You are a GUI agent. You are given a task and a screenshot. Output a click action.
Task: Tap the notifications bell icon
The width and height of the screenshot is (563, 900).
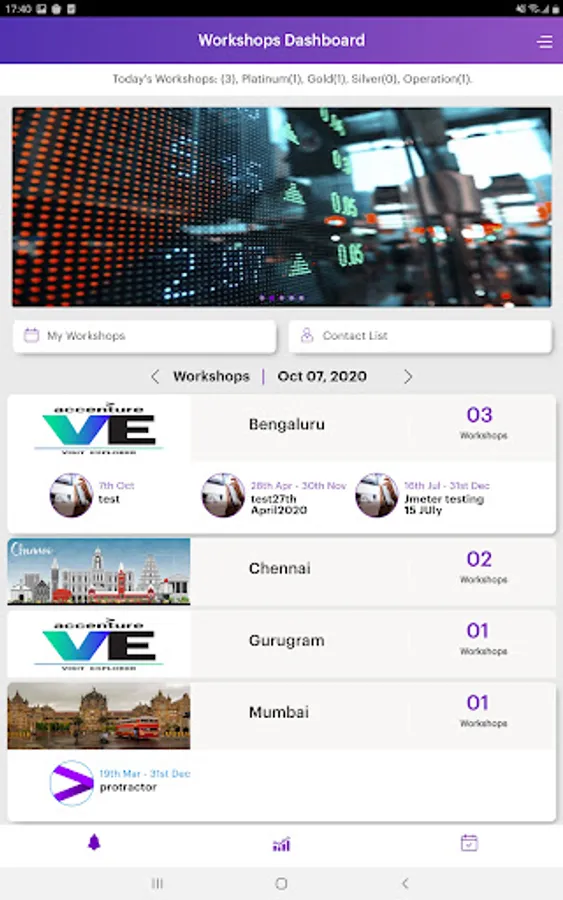94,842
